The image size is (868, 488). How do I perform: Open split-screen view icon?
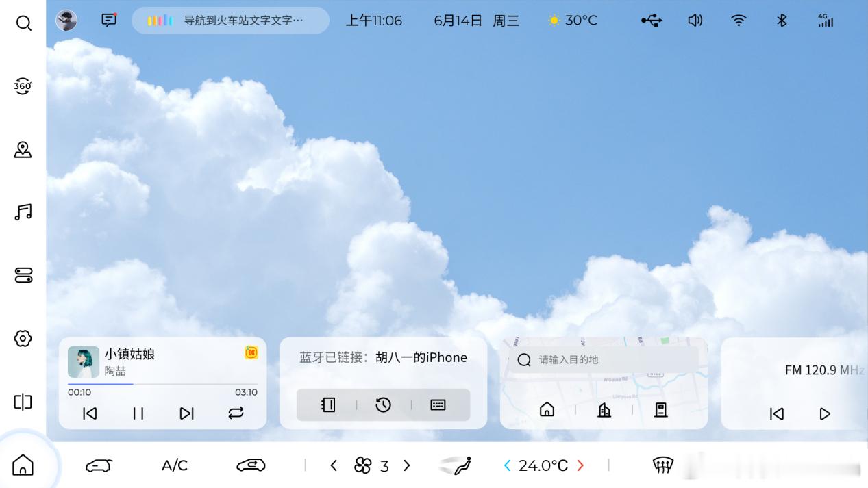point(23,402)
